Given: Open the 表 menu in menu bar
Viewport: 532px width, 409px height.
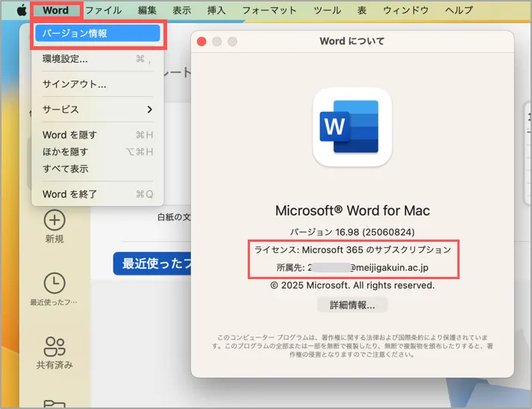Looking at the screenshot, I should [x=362, y=10].
